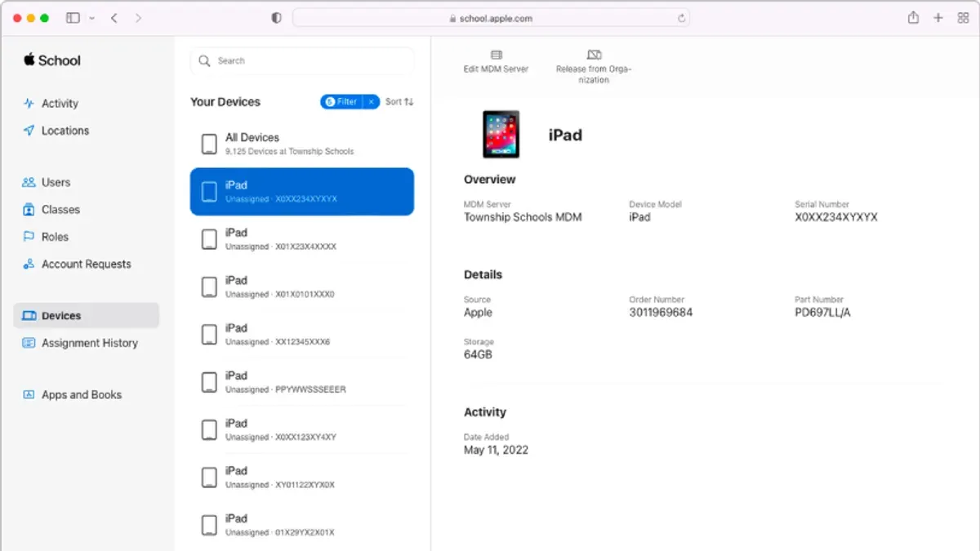Select All Devices in the list
Image resolution: width=980 pixels, height=551 pixels.
302,144
